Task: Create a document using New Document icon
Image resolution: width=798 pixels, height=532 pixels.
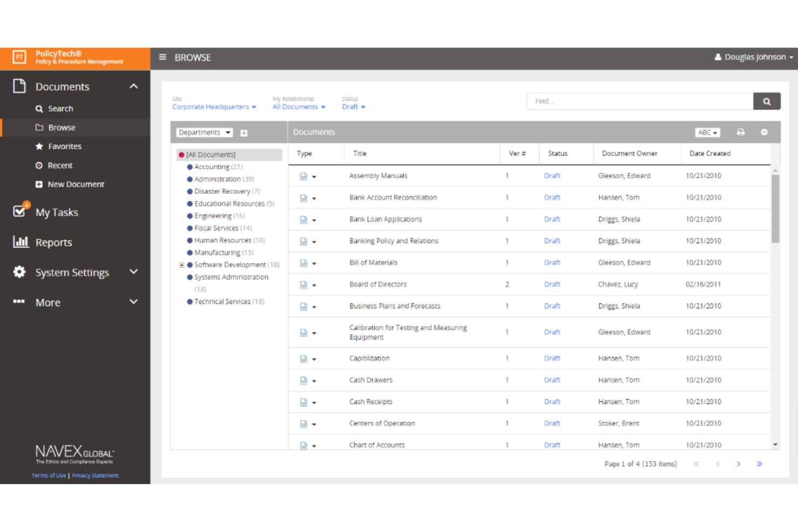Action: pyautogui.click(x=39, y=184)
